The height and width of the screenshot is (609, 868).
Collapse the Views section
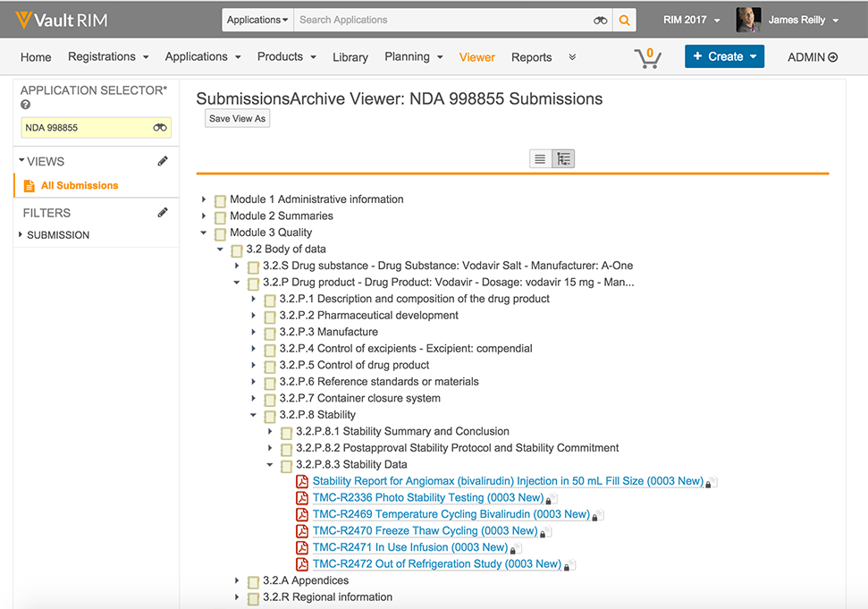pos(21,161)
